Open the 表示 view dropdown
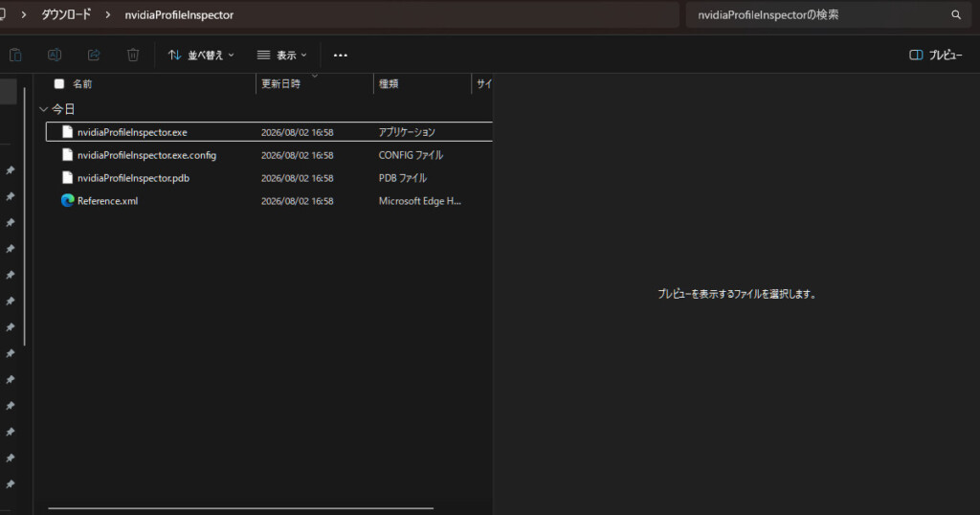 (282, 55)
